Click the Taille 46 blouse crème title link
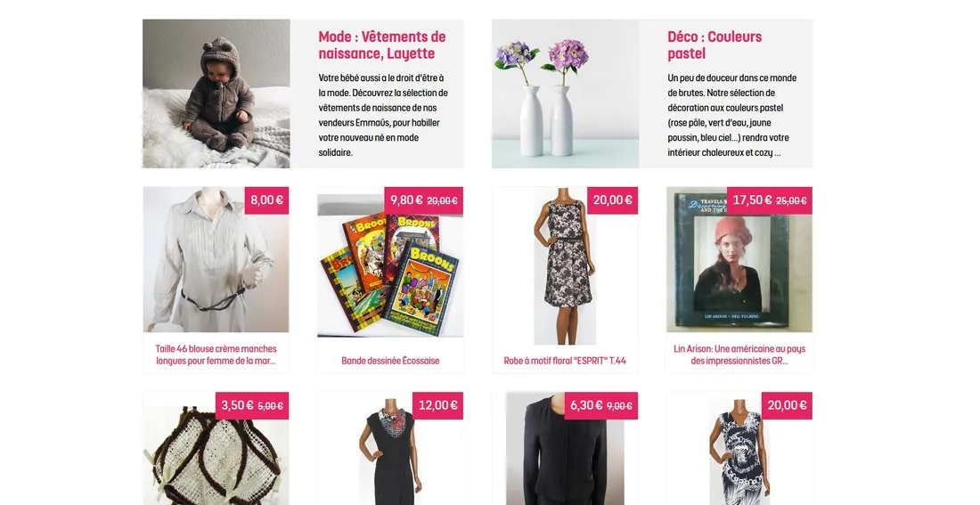 (216, 354)
